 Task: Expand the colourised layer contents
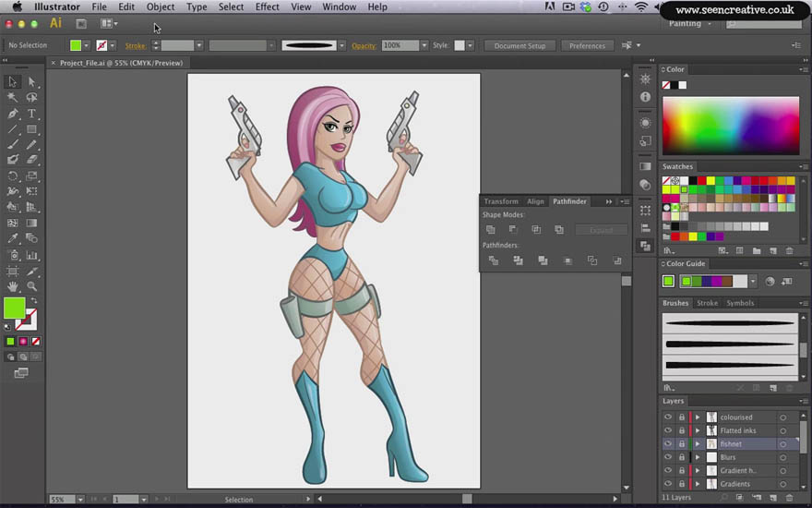(698, 417)
